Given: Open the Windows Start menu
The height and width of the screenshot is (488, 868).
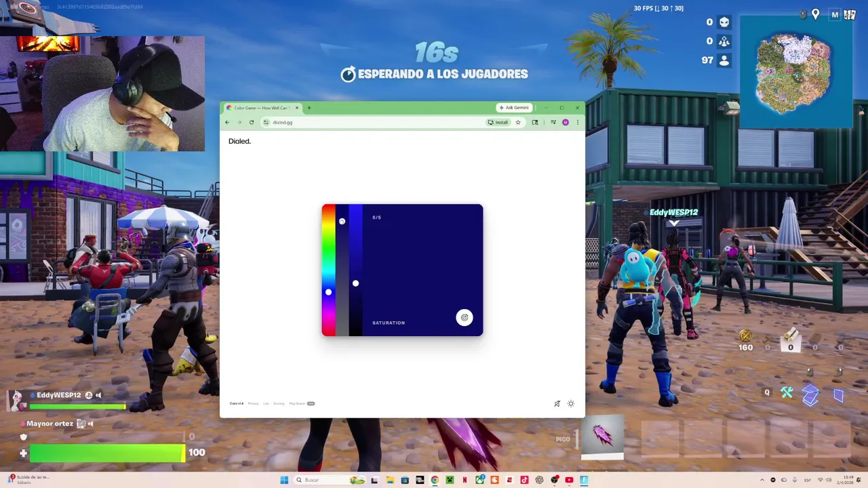Looking at the screenshot, I should click(x=284, y=480).
